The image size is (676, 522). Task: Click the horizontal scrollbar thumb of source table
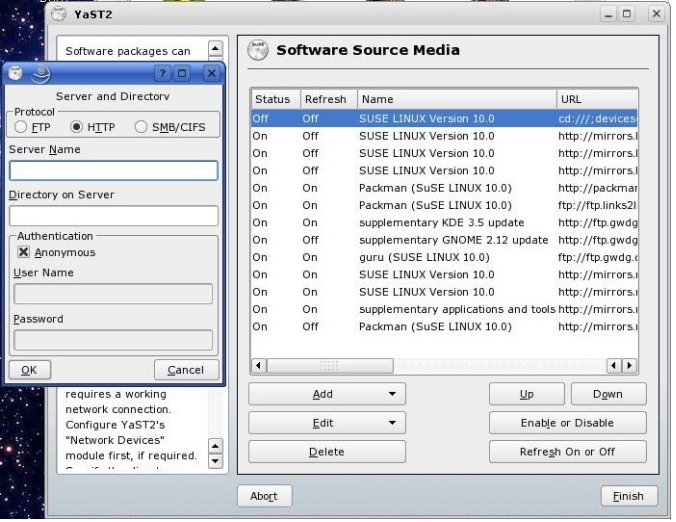click(x=330, y=366)
